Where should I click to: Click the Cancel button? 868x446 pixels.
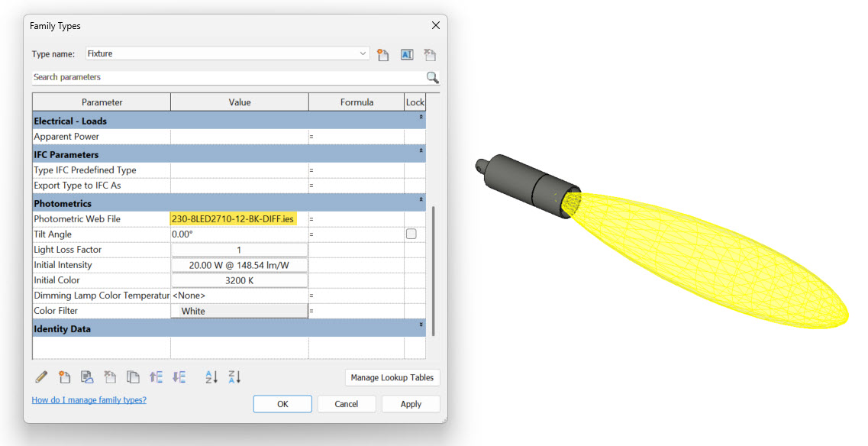pyautogui.click(x=347, y=404)
